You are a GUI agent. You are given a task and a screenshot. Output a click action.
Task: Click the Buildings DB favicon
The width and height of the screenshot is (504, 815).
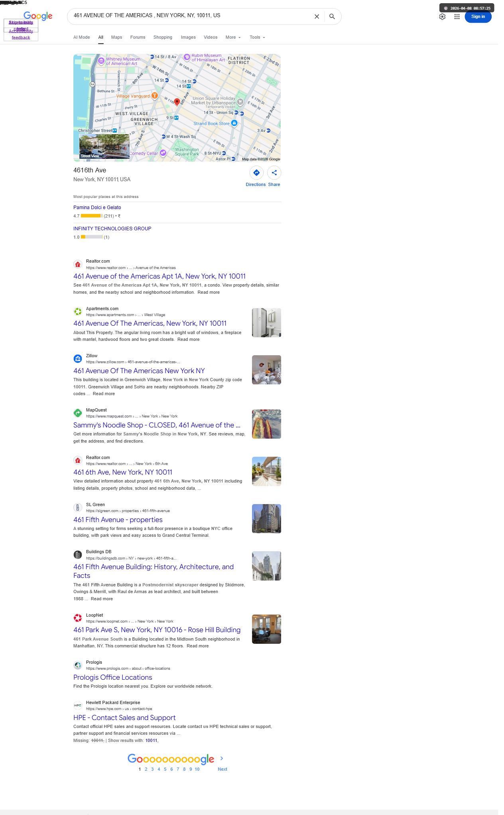pos(78,555)
